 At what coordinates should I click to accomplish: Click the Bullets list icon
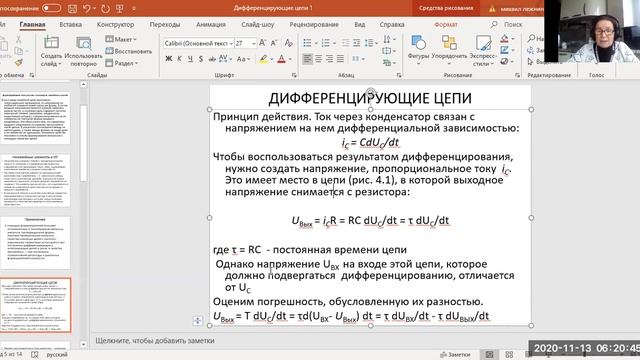pos(307,43)
